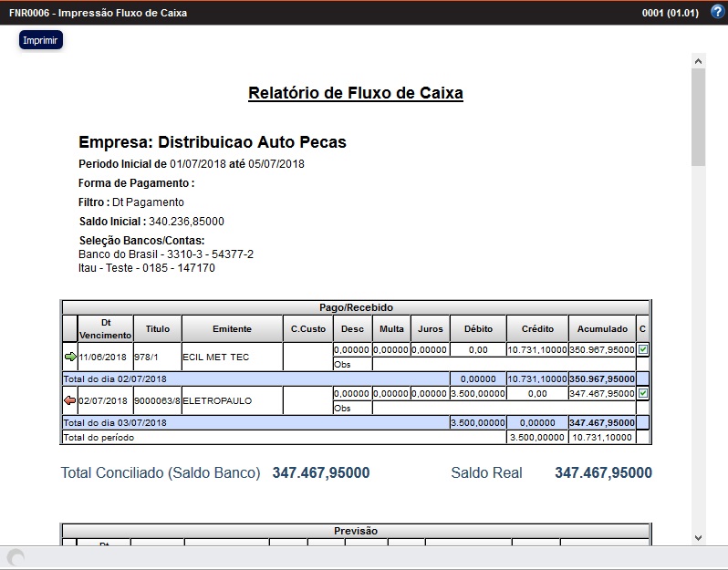
Task: Open the help question mark icon
Action: (x=717, y=12)
